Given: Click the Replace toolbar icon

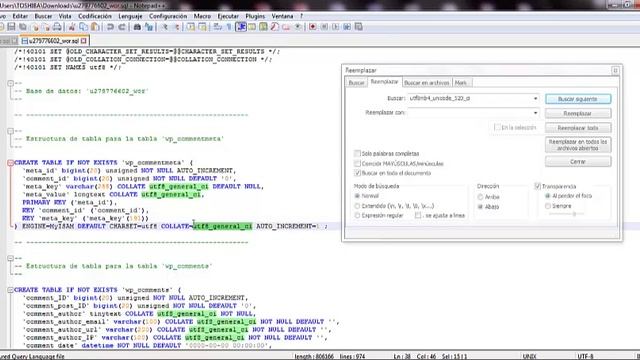Looking at the screenshot, I should tap(149, 27).
